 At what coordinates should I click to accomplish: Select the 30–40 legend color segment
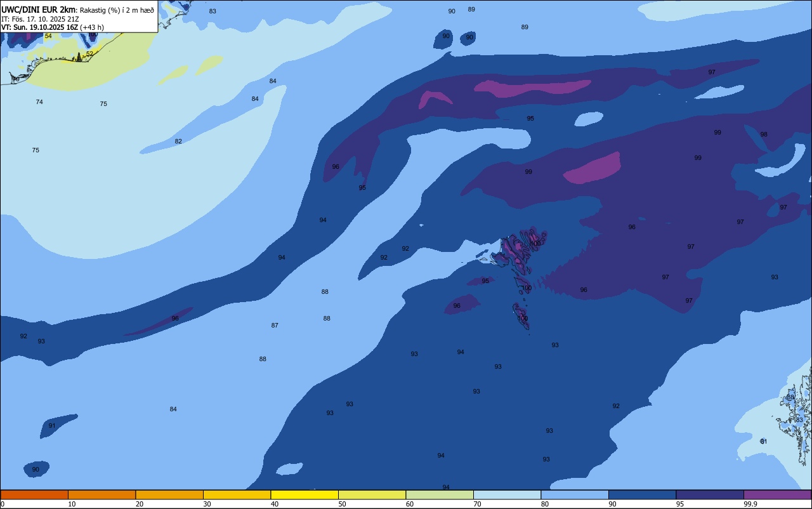click(x=237, y=494)
